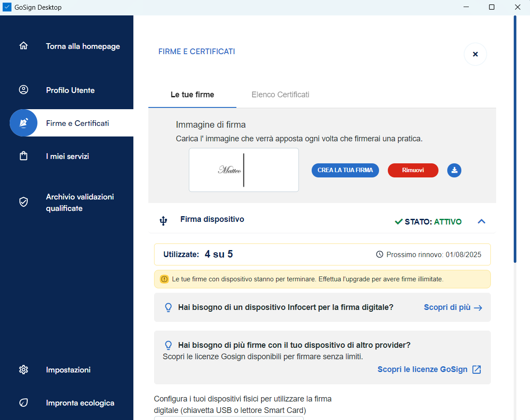
Task: Close the Firme e Certificati panel
Action: point(475,54)
